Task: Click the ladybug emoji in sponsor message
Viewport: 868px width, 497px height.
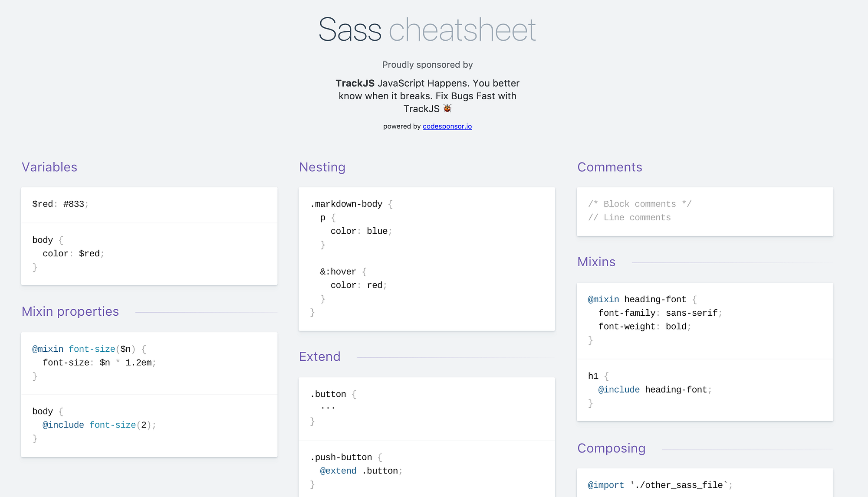Action: [x=447, y=108]
